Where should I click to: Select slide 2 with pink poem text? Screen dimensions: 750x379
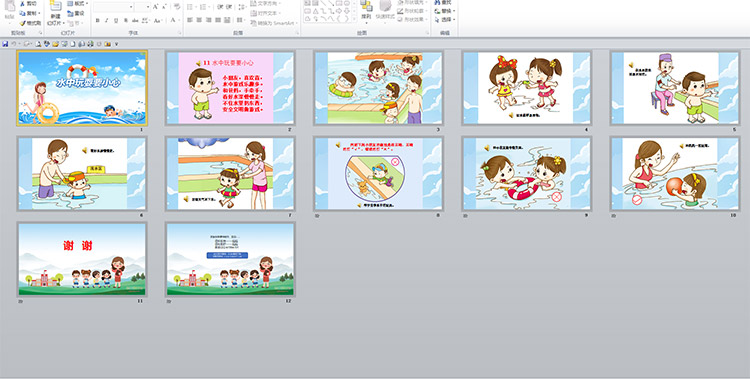tap(230, 88)
